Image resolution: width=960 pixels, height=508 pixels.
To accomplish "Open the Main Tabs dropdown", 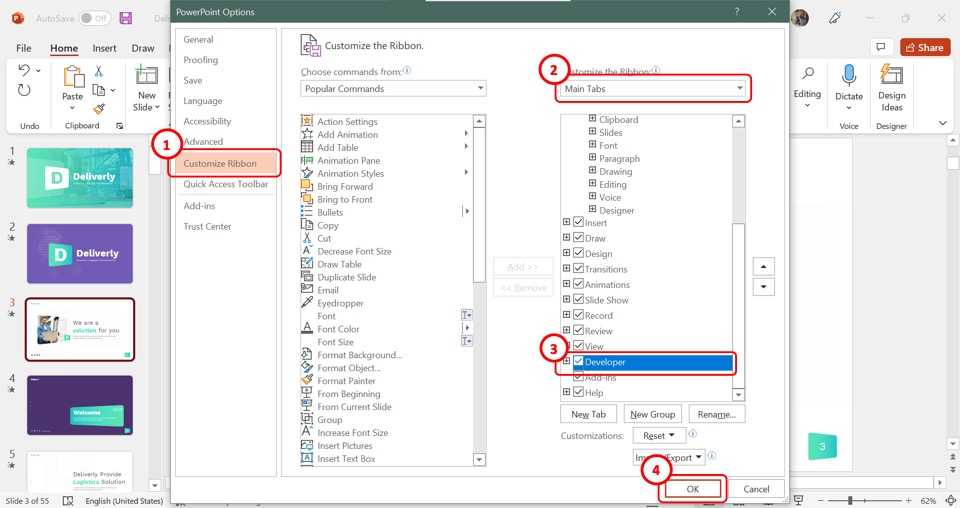I will pyautogui.click(x=652, y=89).
